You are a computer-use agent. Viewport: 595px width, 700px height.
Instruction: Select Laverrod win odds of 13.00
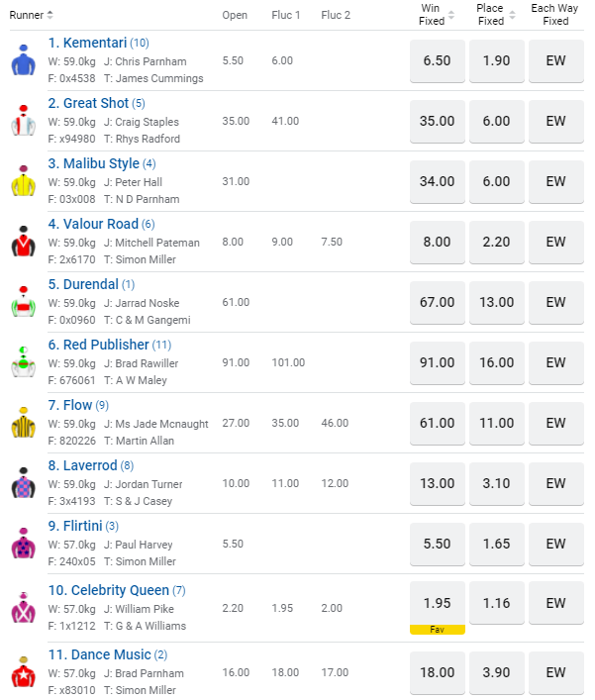[438, 483]
